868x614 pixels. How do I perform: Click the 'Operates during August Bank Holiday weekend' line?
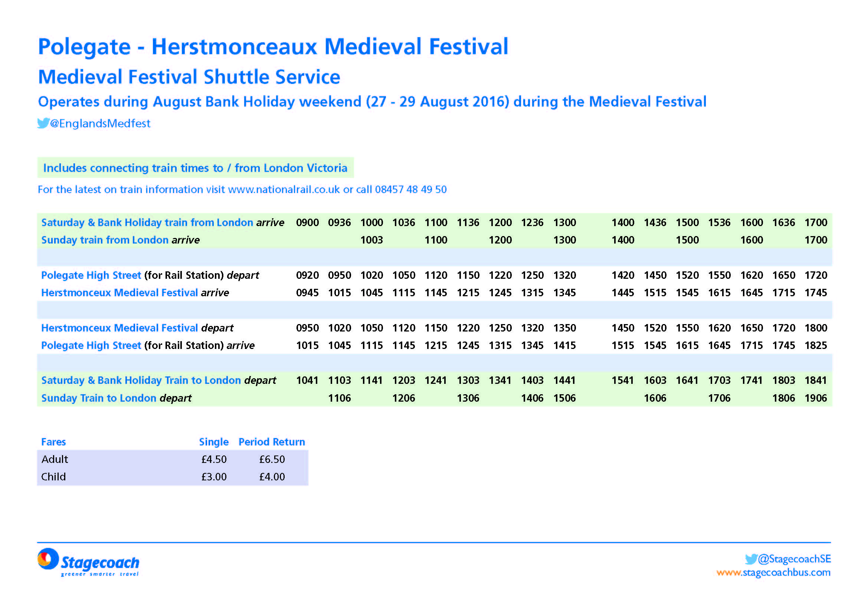(372, 102)
